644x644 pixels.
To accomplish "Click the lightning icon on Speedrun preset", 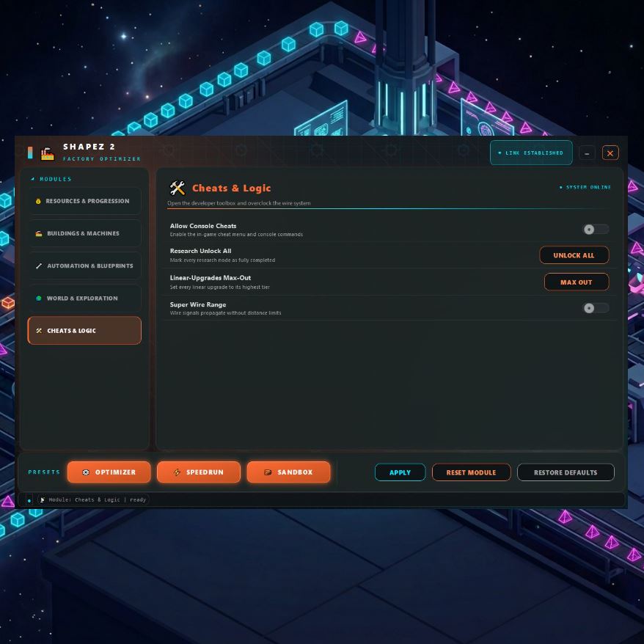I will pos(177,472).
